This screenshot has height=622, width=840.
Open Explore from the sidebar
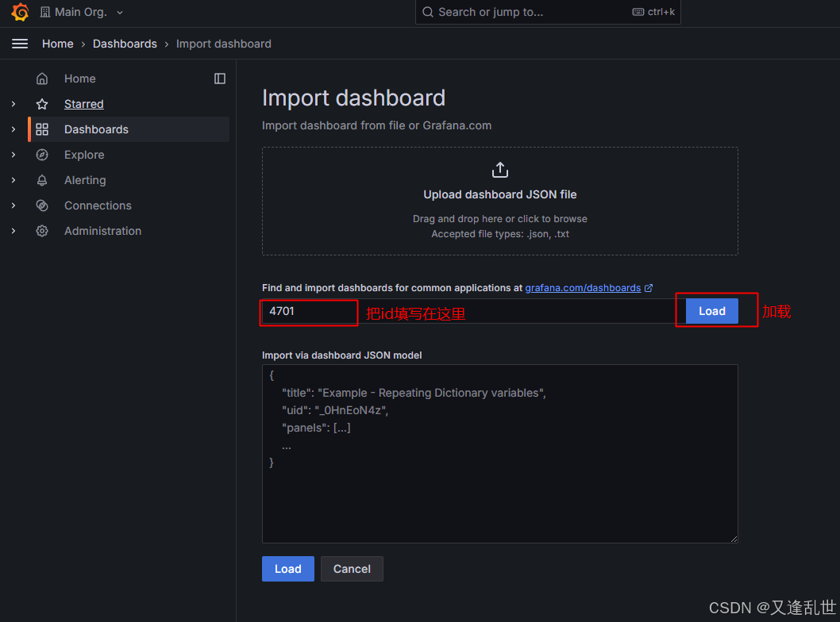pyautogui.click(x=84, y=155)
